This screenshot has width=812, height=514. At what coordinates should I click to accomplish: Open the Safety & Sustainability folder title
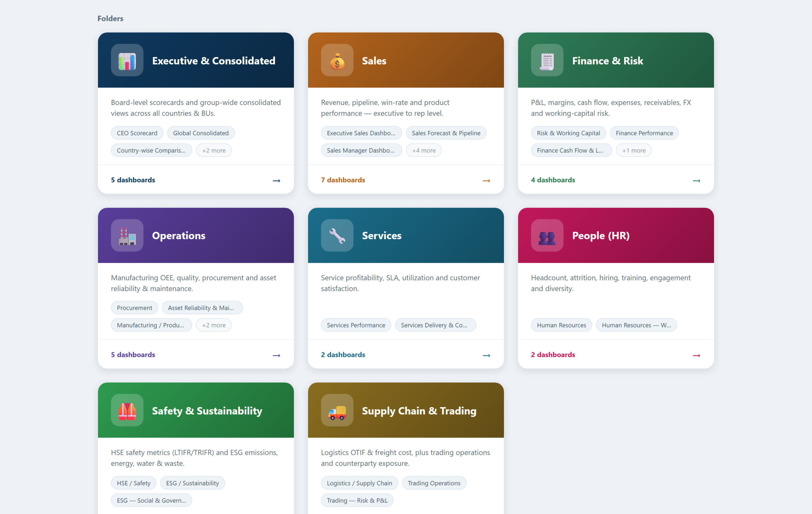coord(207,411)
